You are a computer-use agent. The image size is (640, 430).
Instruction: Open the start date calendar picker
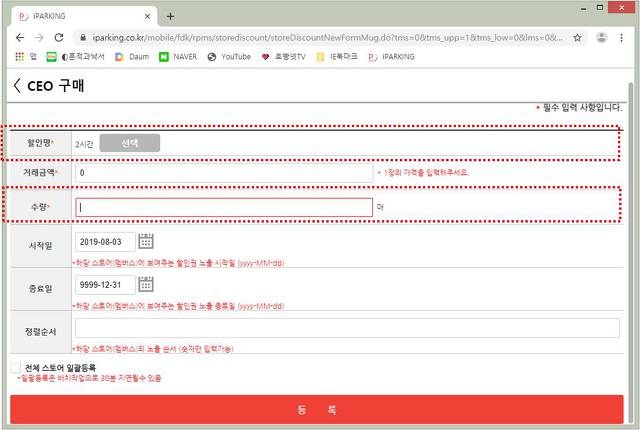coord(146,242)
